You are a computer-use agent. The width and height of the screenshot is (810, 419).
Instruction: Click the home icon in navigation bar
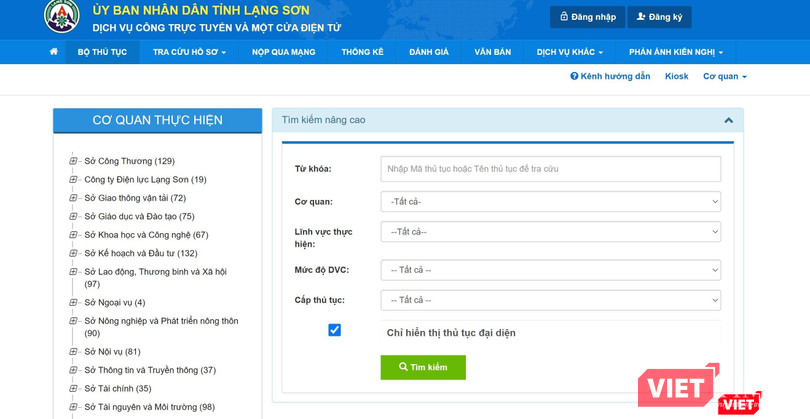click(x=54, y=52)
